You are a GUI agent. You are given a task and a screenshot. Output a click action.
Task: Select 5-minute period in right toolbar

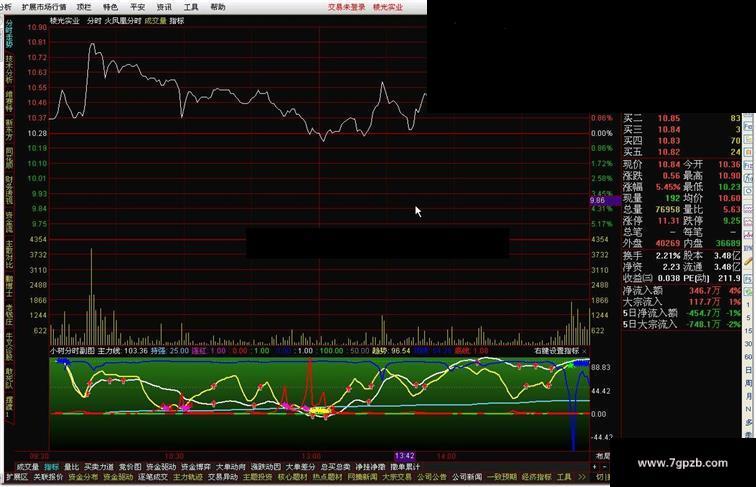click(x=748, y=318)
